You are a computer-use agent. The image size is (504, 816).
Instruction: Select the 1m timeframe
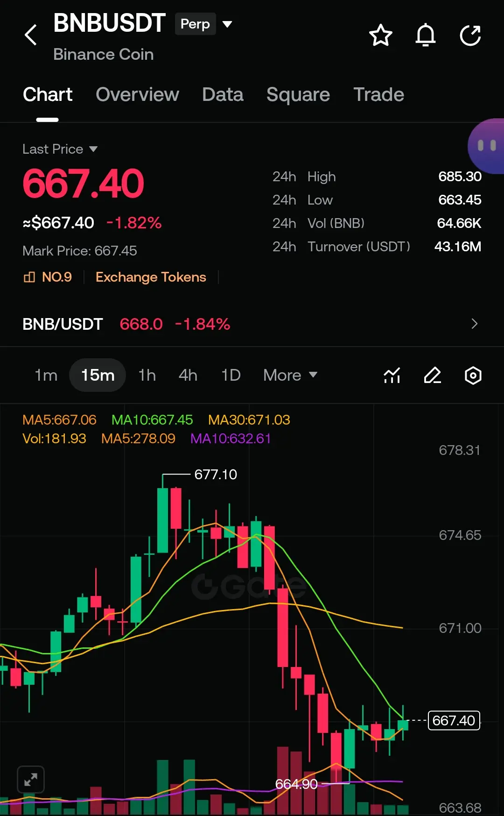click(x=46, y=375)
